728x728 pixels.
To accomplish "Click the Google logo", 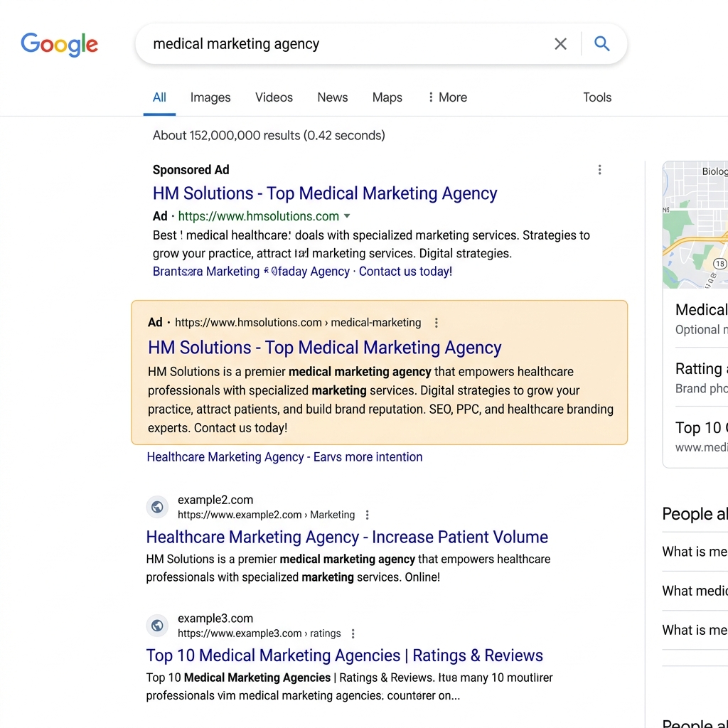I will (x=60, y=45).
